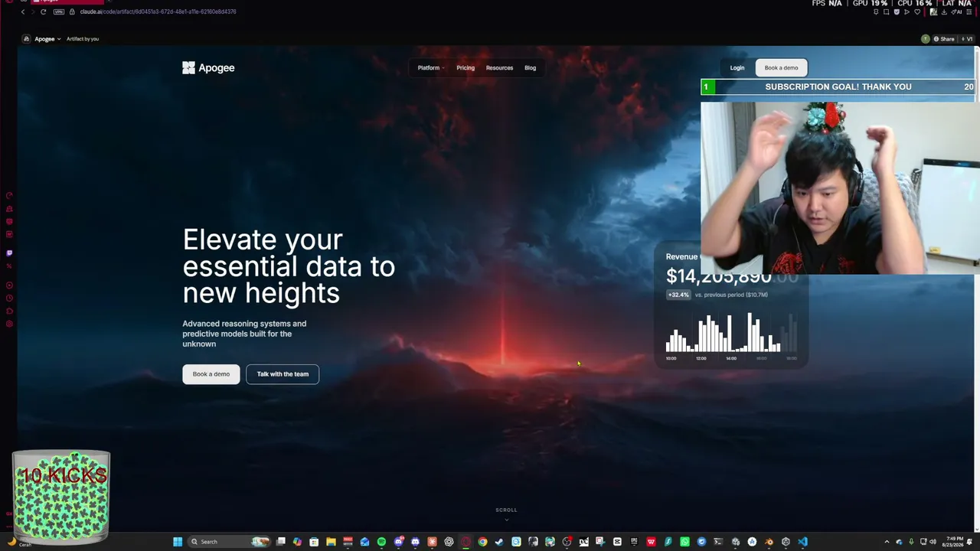Click Book a demo in the header

click(x=781, y=68)
